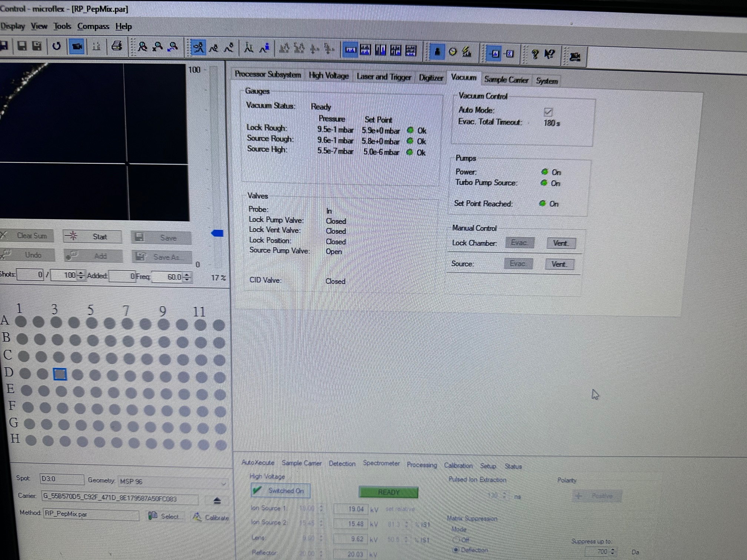The image size is (747, 560).
Task: Adjust the shots count 100 spinner
Action: [x=81, y=275]
